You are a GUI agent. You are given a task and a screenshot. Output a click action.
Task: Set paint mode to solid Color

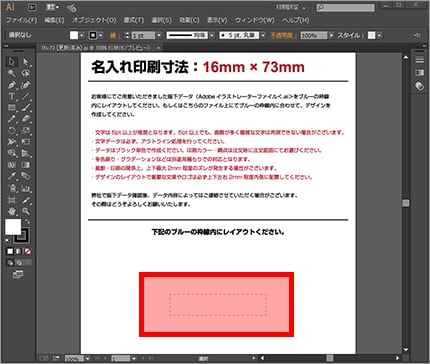(x=10, y=251)
